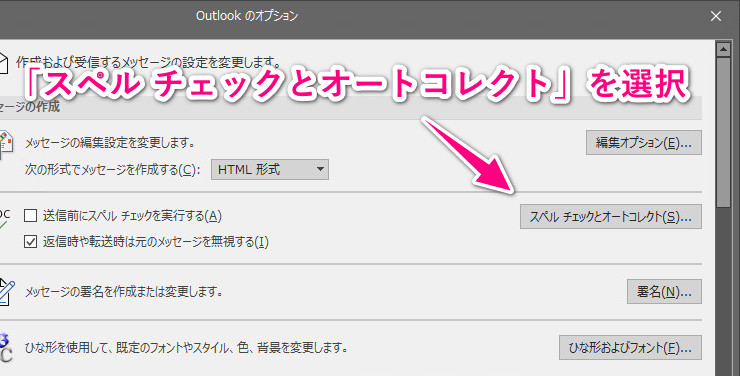Enable 送信前にスペル チェックを実行する checkbox
The width and height of the screenshot is (740, 376).
(31, 216)
